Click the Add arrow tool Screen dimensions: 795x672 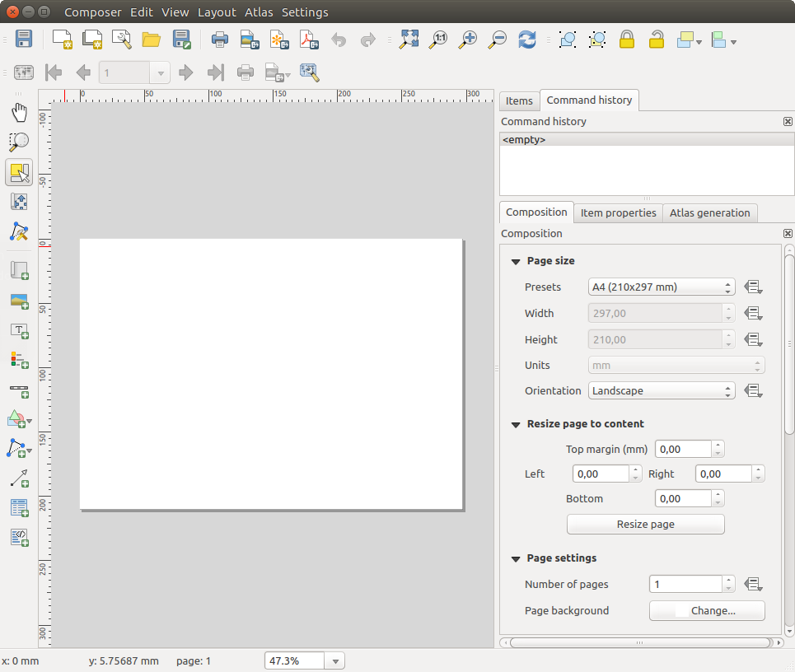click(19, 478)
